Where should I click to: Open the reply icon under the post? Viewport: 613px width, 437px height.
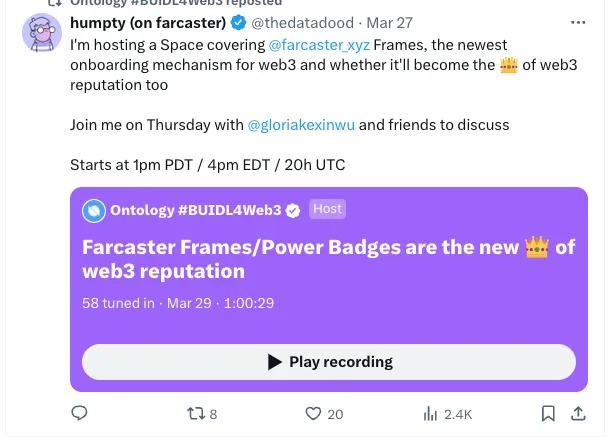click(x=80, y=413)
